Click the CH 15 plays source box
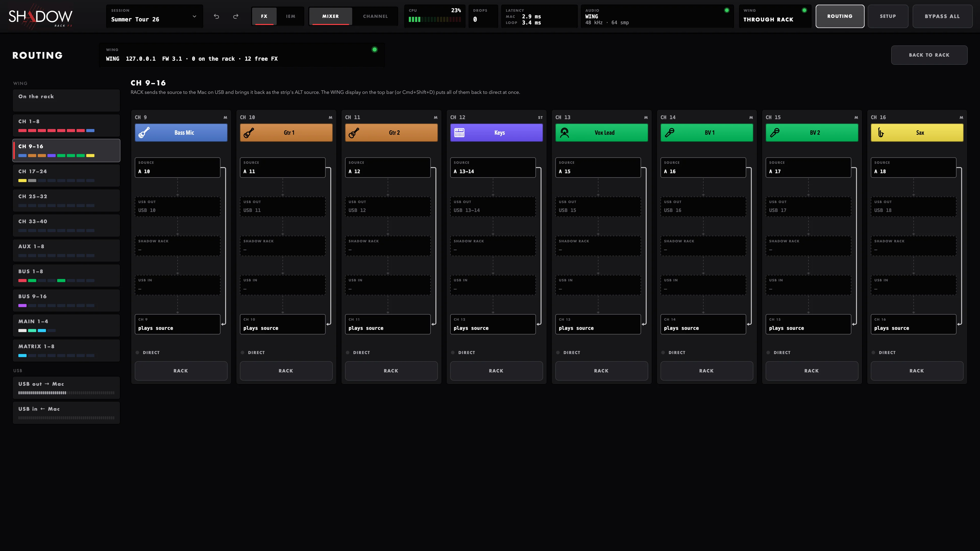Screen dimensions: 980x551 pos(808,324)
